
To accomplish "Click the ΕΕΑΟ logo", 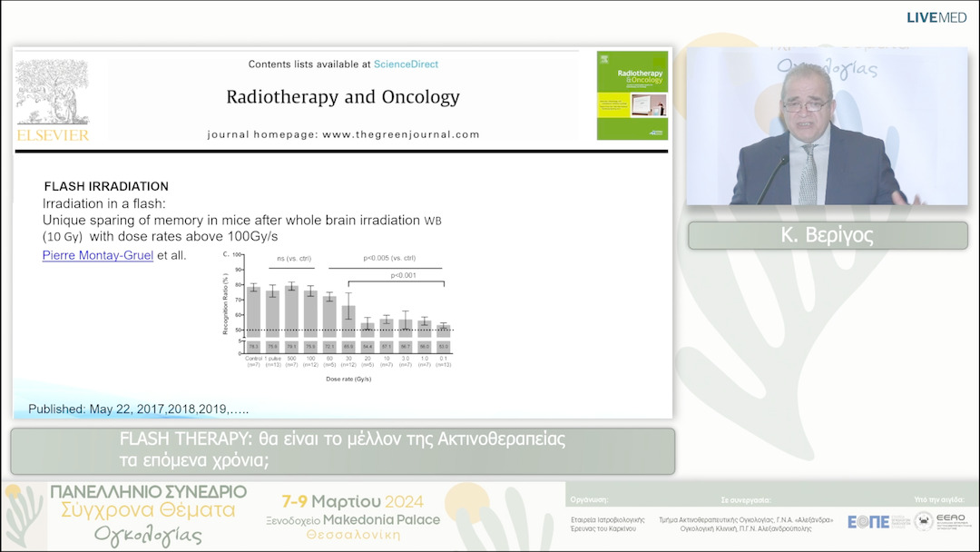I will click(951, 521).
